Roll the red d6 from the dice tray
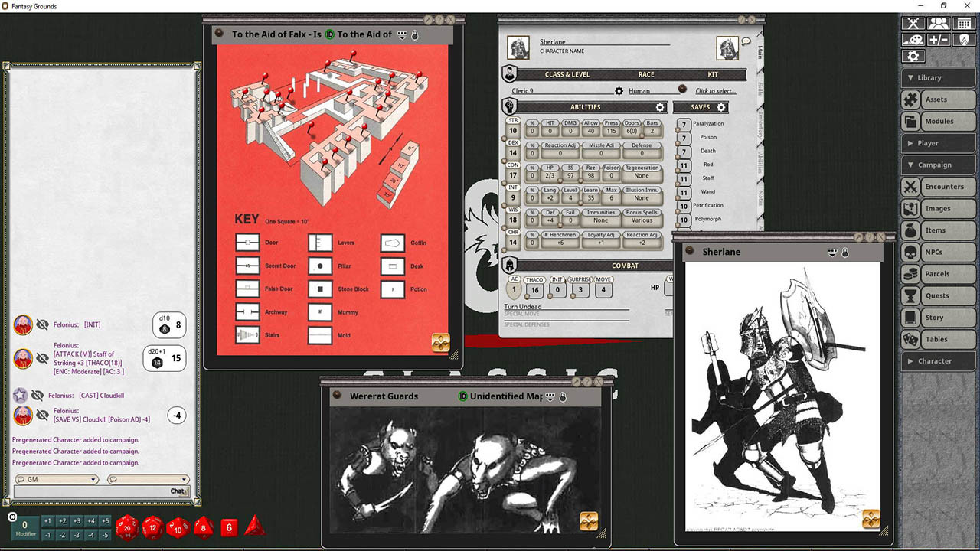Screen dimensions: 980x551 pos(229,527)
